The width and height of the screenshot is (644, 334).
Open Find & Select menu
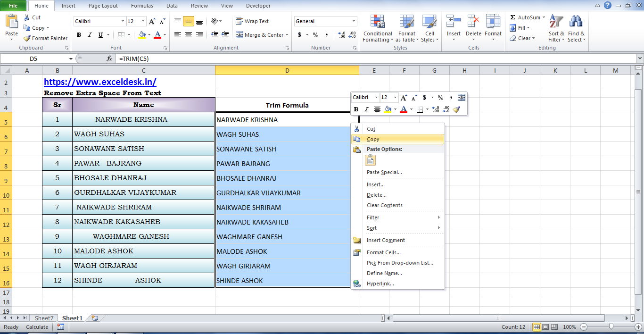[576, 28]
